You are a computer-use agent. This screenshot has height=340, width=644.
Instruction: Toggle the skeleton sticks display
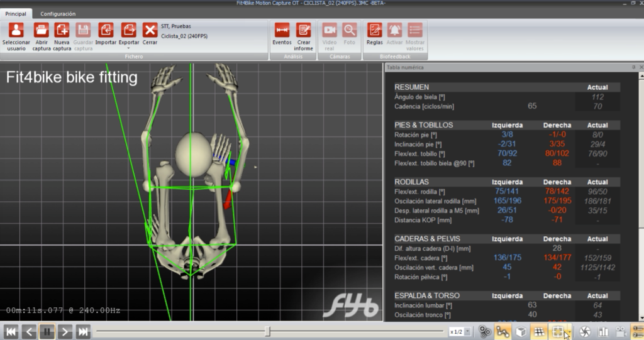[502, 331]
